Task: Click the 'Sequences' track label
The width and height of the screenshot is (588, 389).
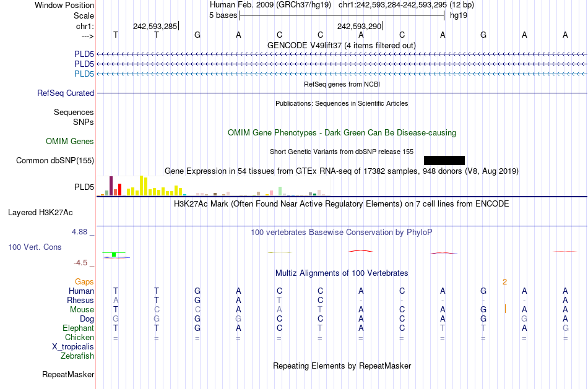Action: [x=74, y=112]
